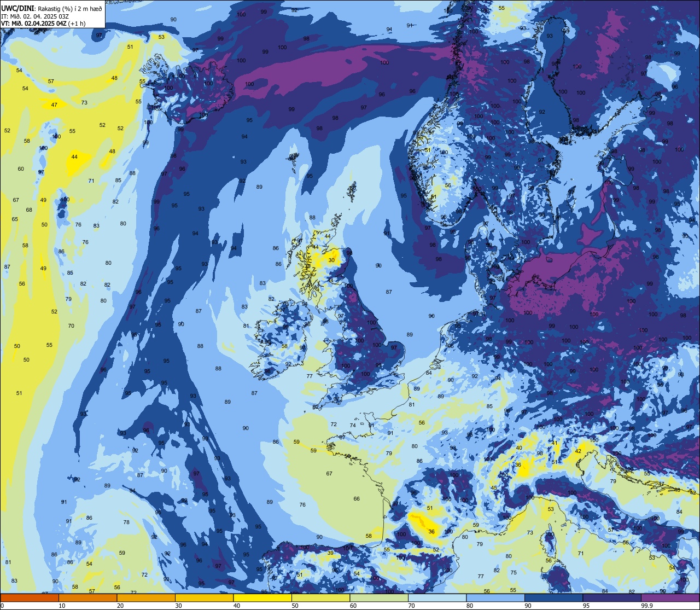
Task: Click the value 45 over the western Alps
Action: [x=494, y=488]
